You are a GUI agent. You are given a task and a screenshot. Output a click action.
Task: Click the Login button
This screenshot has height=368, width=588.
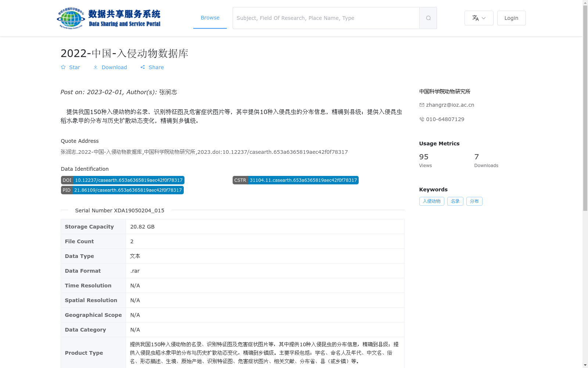511,18
